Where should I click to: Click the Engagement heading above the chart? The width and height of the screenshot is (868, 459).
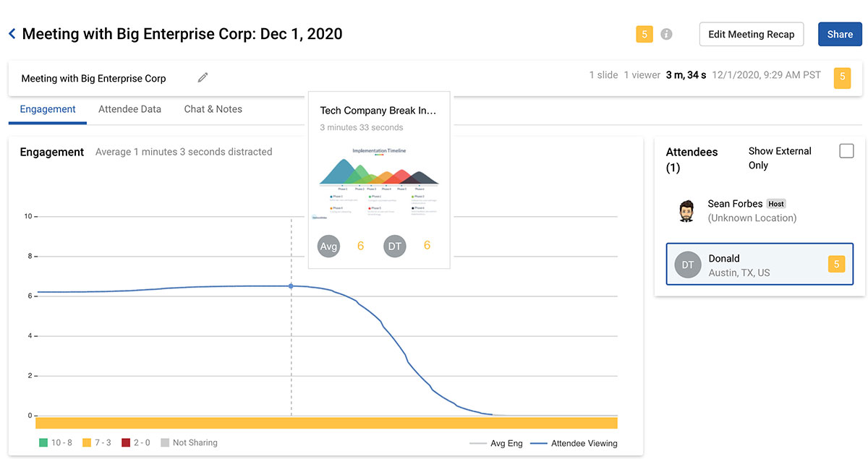pos(52,152)
